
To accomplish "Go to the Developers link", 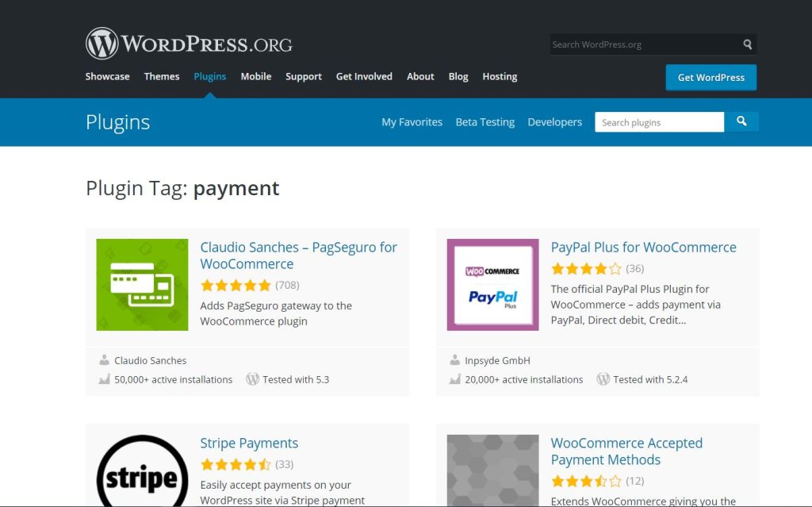I will pyautogui.click(x=554, y=122).
